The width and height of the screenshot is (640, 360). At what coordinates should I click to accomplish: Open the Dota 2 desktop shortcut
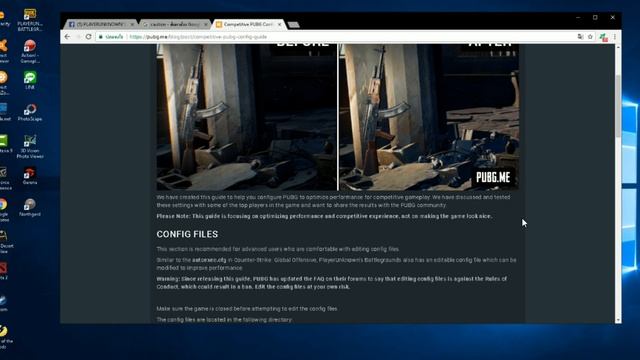pos(3,271)
